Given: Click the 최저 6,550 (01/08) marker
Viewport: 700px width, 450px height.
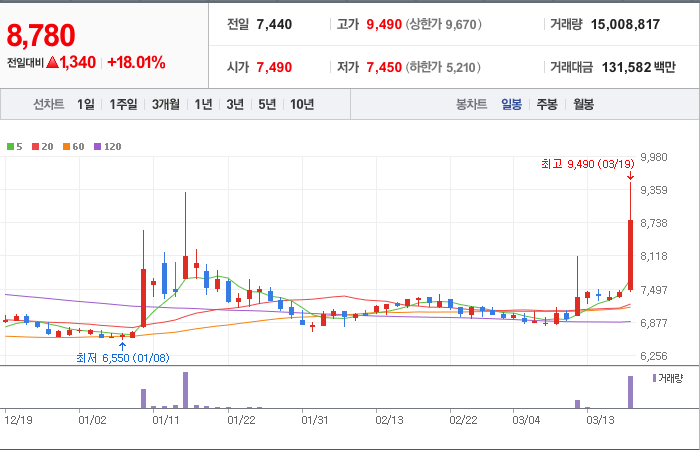Looking at the screenshot, I should coord(123,358).
